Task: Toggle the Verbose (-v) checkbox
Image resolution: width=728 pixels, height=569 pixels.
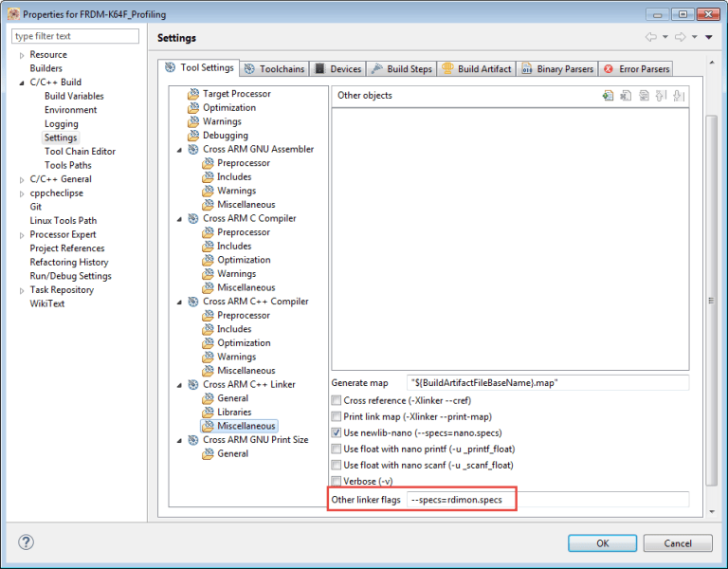Action: 337,481
